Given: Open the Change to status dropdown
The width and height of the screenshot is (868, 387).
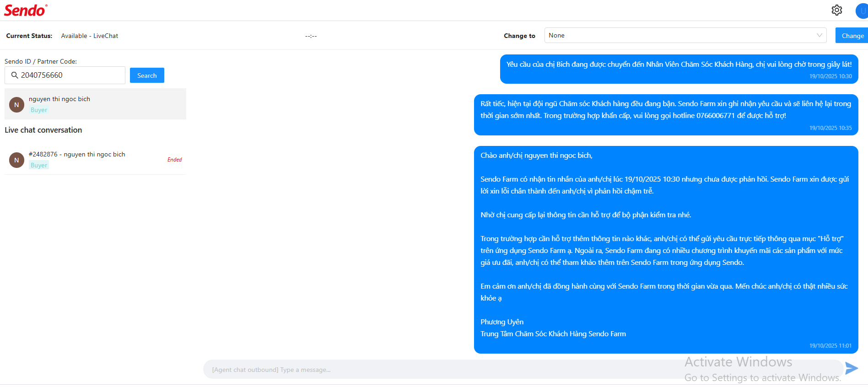Looking at the screenshot, I should [685, 35].
